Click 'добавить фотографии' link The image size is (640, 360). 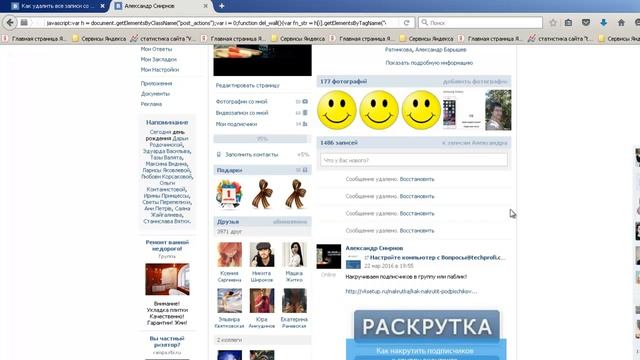(x=475, y=82)
